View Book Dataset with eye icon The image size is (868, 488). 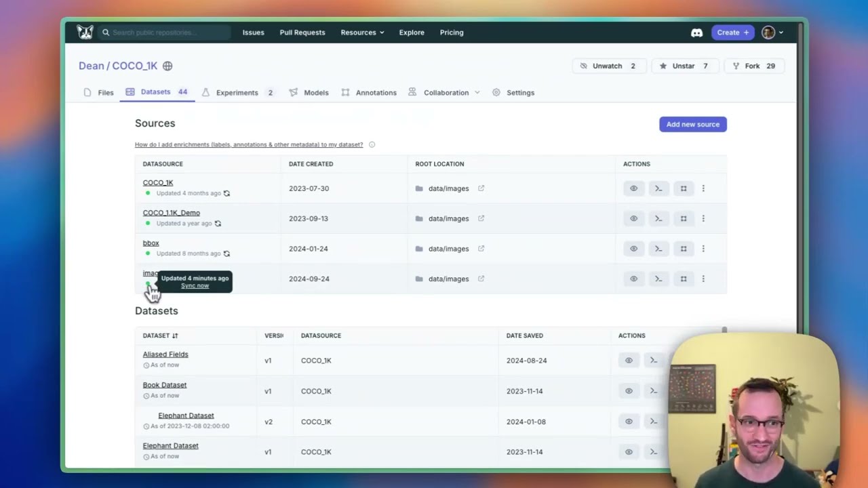[629, 391]
